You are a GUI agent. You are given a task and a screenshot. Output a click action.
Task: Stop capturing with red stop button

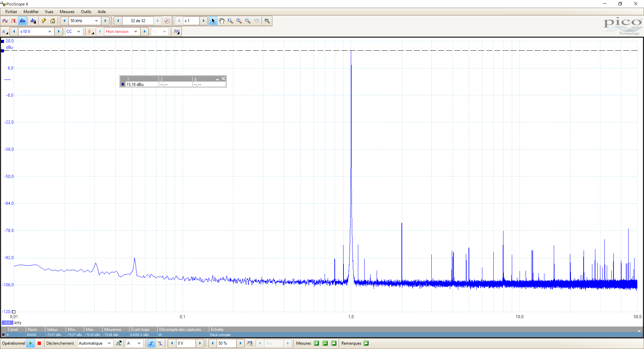point(39,343)
